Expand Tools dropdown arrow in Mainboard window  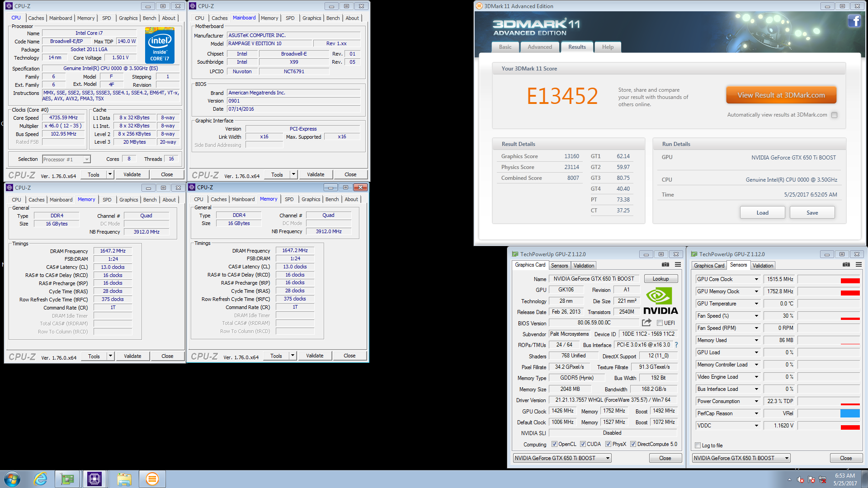[x=293, y=174]
